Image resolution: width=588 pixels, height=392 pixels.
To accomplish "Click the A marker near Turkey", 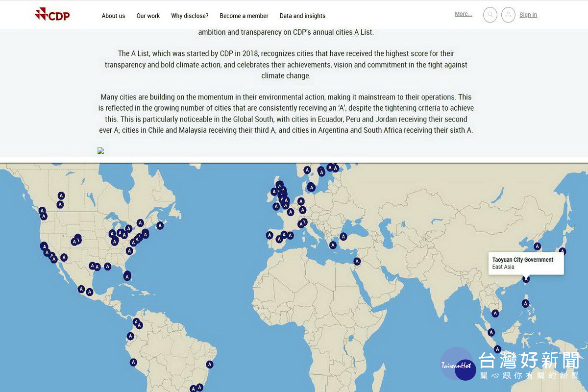I will coord(343,236).
